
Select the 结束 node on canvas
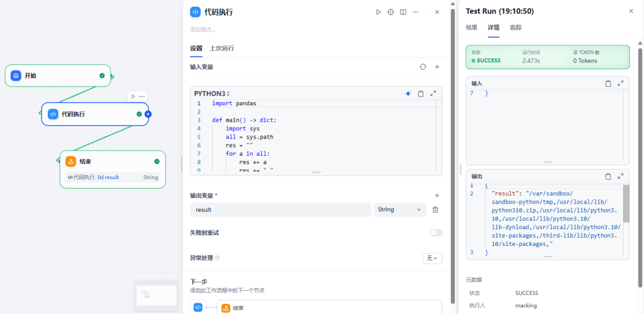[x=113, y=170]
